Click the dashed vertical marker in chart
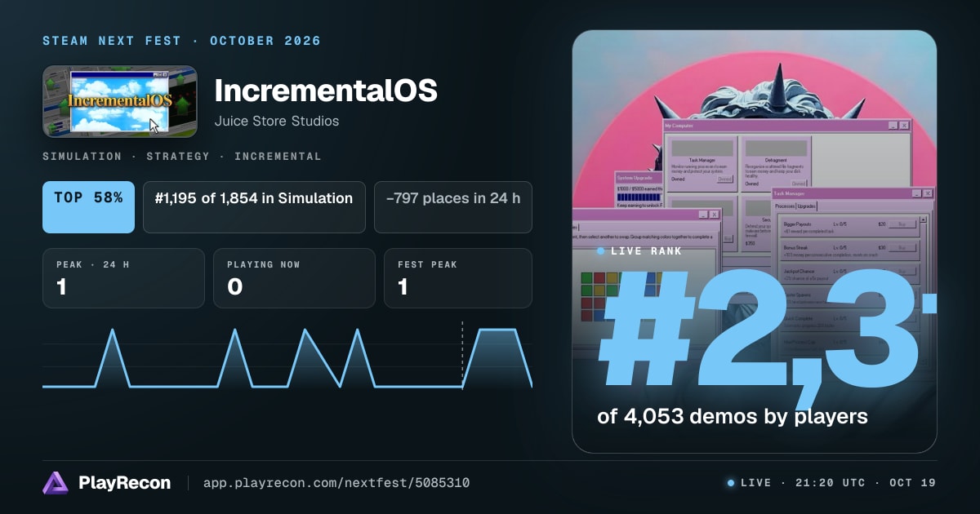Screen dimensions: 980x514 click(462, 355)
